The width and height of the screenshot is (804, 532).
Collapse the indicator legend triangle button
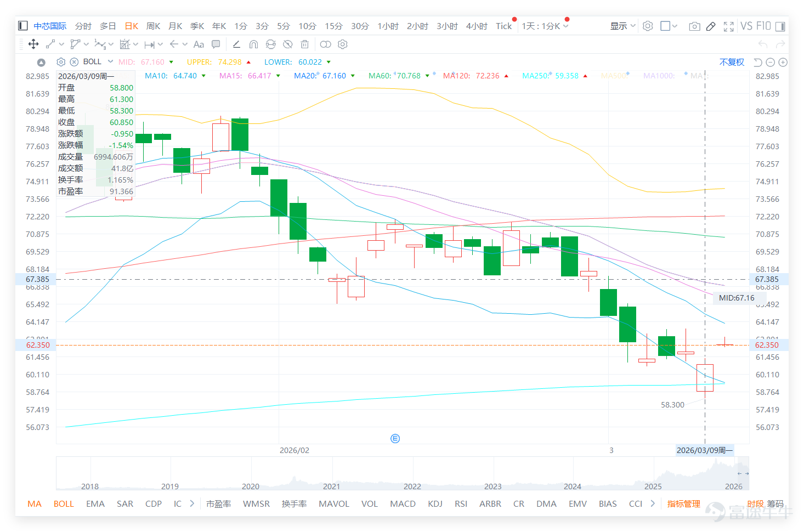pyautogui.click(x=41, y=62)
